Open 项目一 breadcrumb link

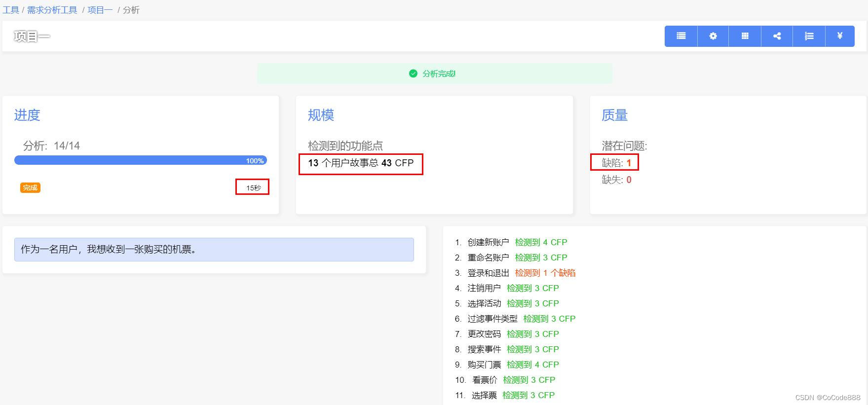pos(100,10)
